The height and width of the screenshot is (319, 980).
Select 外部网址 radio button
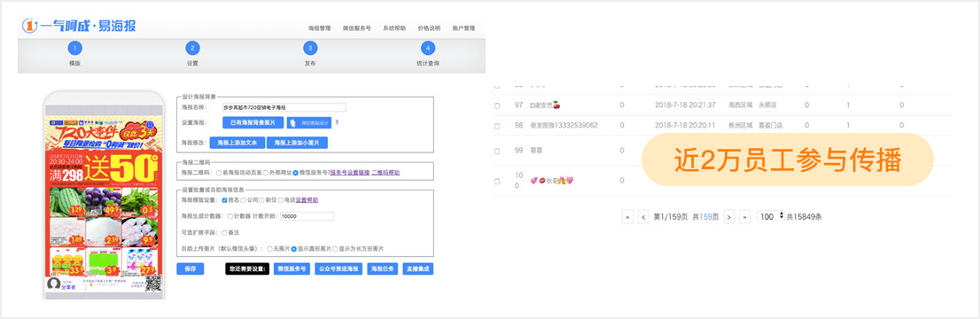266,173
